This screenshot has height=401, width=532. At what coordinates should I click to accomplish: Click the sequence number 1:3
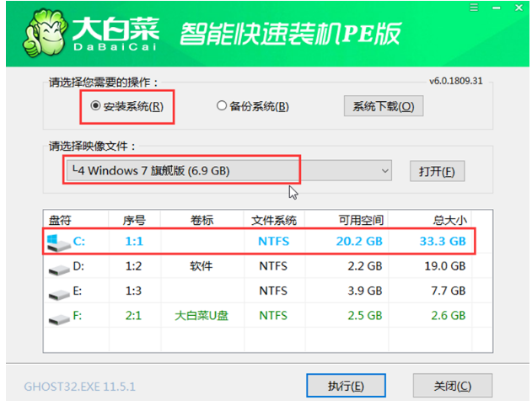click(x=134, y=291)
